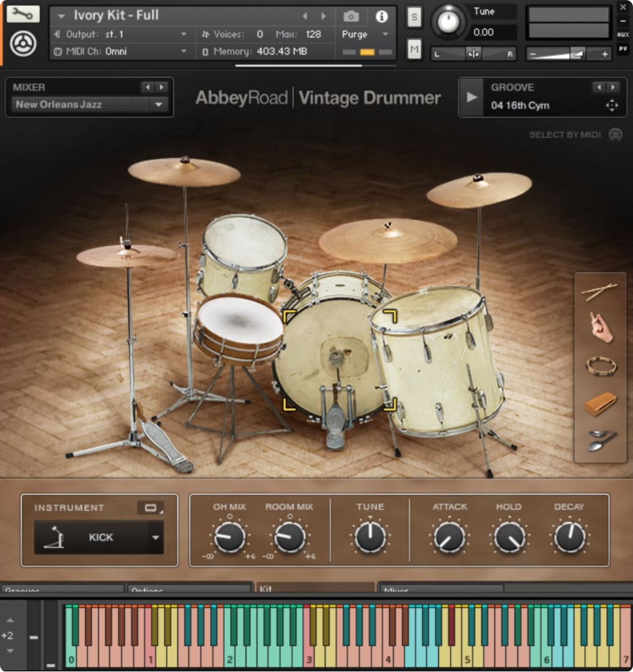
Task: Select the left crash cymbal
Action: (x=184, y=172)
